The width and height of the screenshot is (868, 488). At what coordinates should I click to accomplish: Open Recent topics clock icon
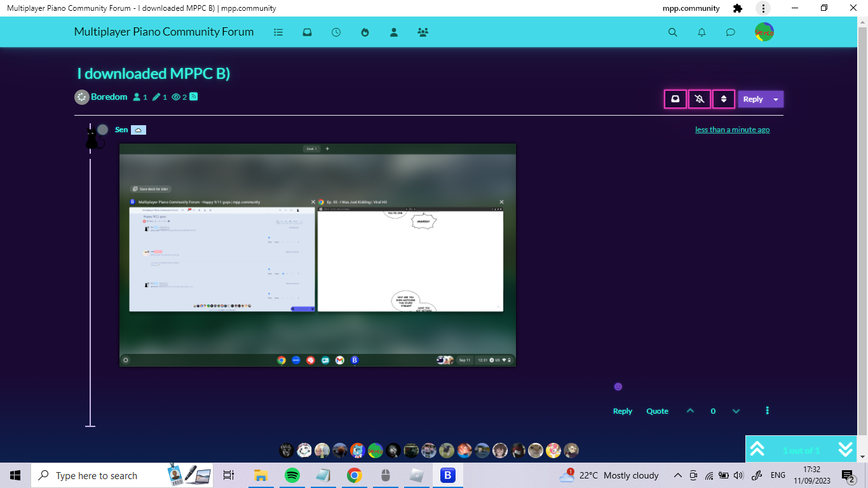point(336,32)
